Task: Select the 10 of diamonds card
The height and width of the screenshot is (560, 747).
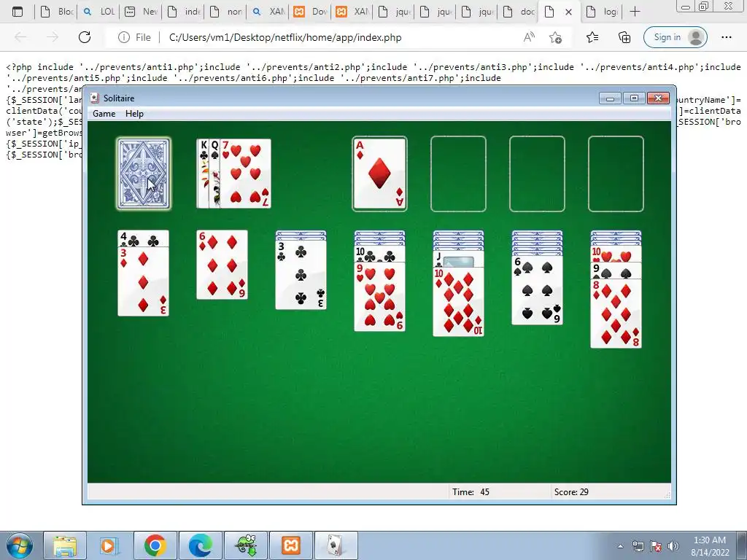Action: 458,302
